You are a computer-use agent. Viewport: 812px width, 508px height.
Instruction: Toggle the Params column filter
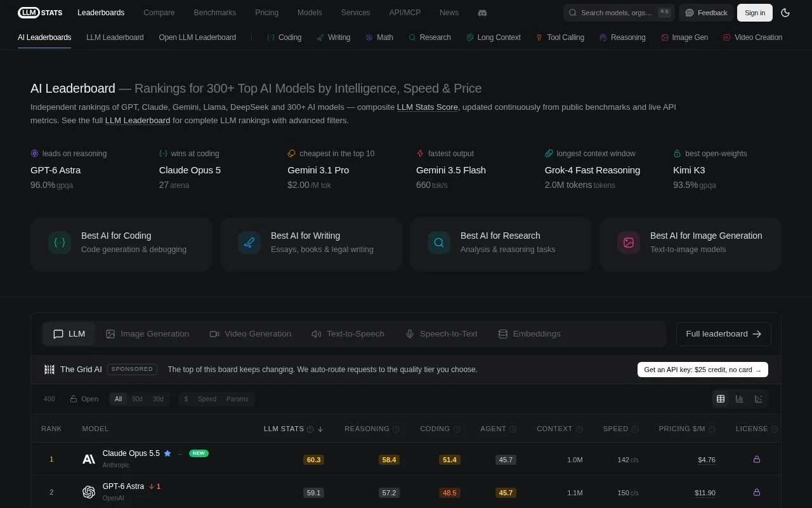tap(237, 399)
